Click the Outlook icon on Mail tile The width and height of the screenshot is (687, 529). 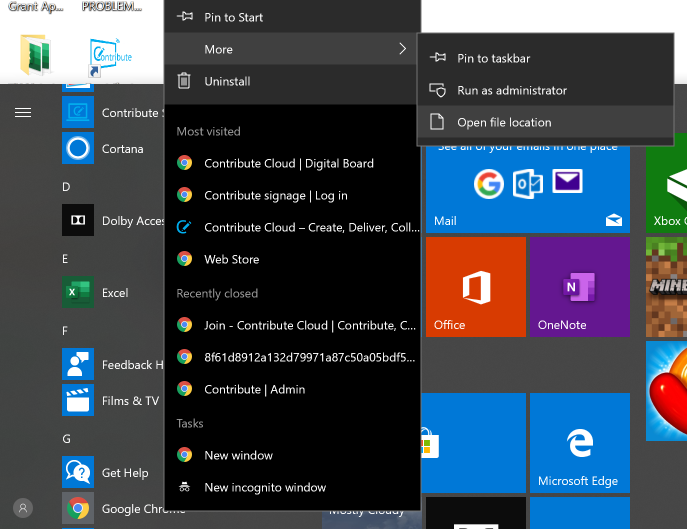click(x=528, y=183)
